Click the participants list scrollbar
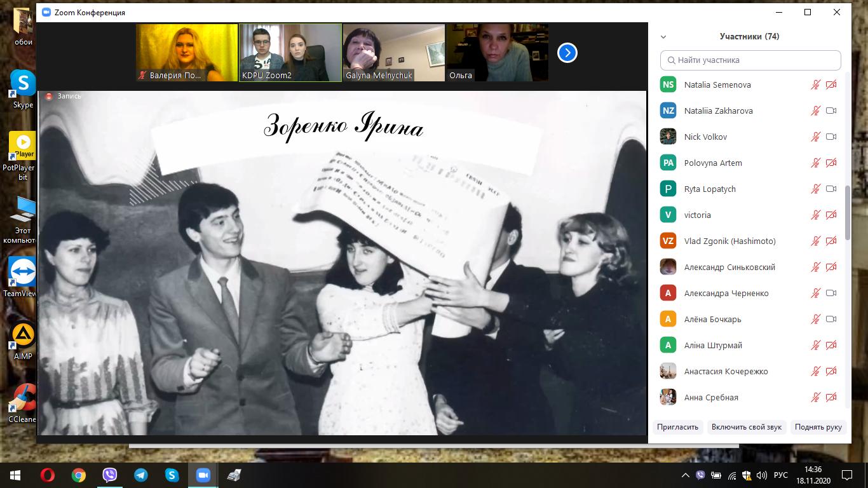The height and width of the screenshot is (488, 868). coord(848,213)
